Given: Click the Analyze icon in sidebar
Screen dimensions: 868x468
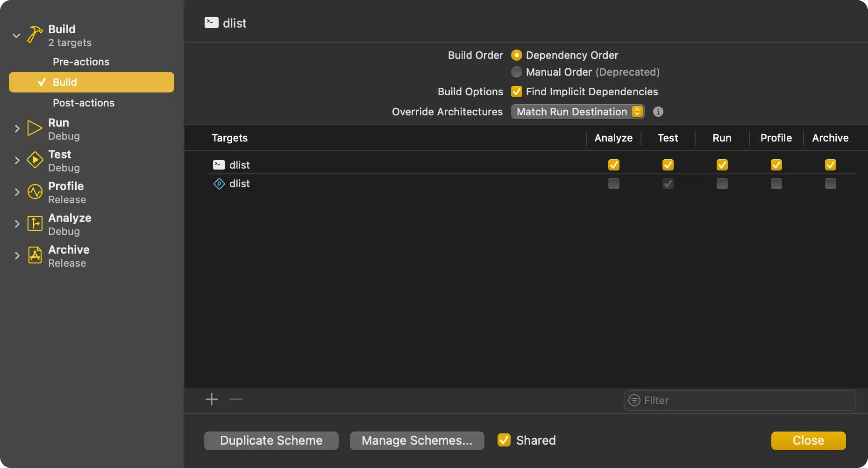Looking at the screenshot, I should coord(34,224).
